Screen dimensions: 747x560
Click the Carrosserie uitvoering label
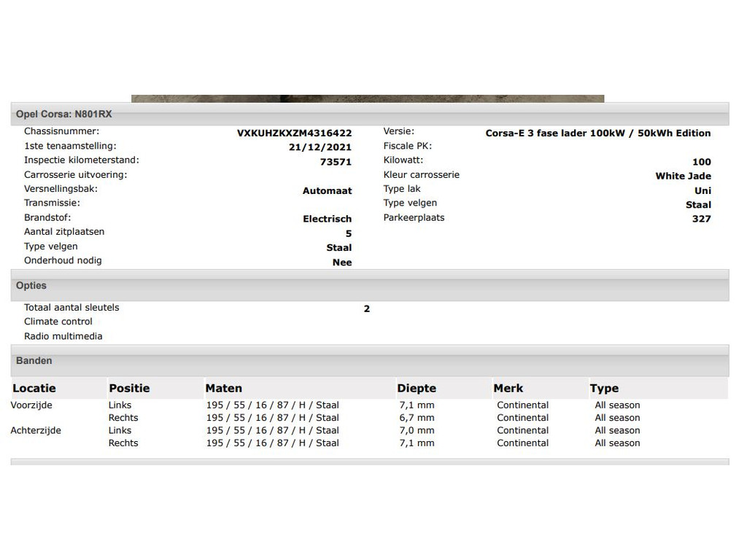(x=76, y=175)
